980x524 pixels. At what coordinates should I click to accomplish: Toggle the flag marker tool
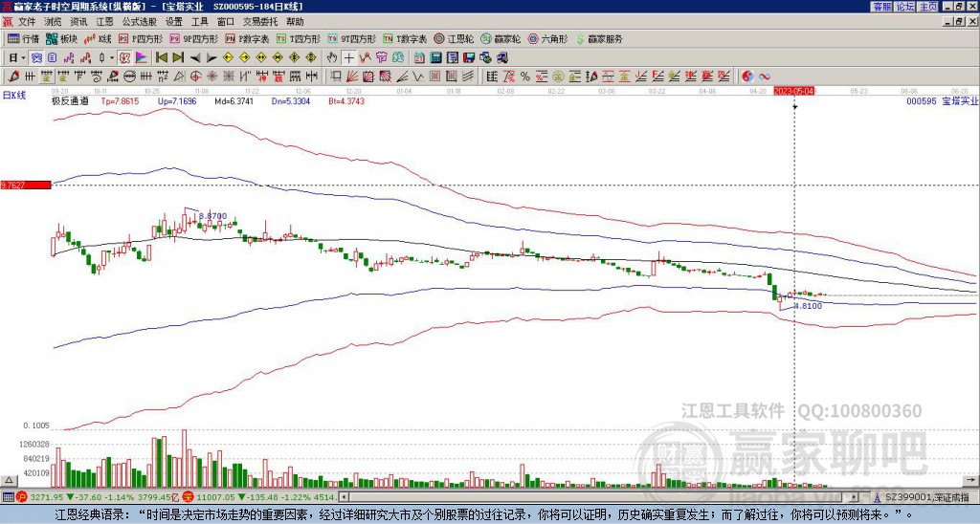(142, 58)
